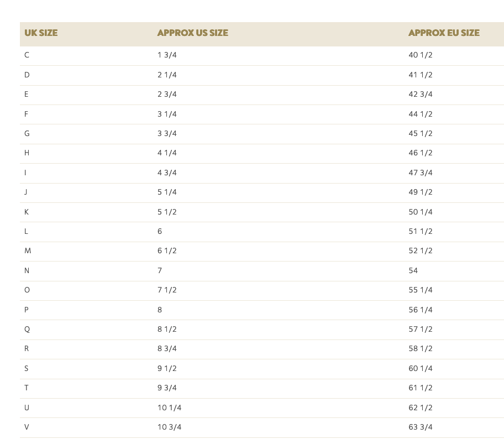Select the EU size 40 1/2 value

[421, 55]
